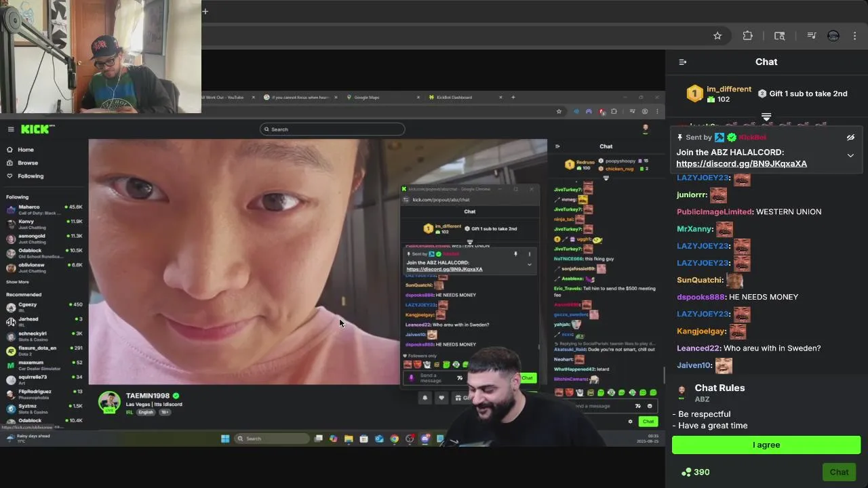The height and width of the screenshot is (488, 868).
Task: Open fissure_dota_en recommended channel
Action: pos(44,350)
